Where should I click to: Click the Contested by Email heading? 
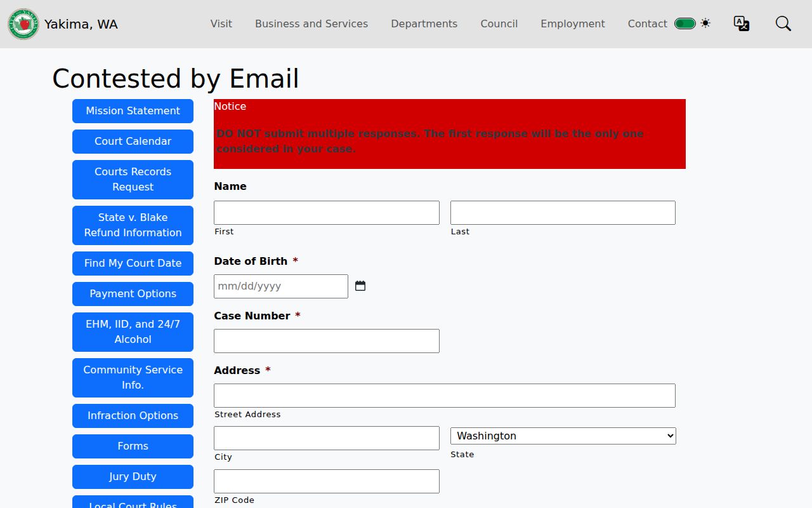click(x=176, y=79)
